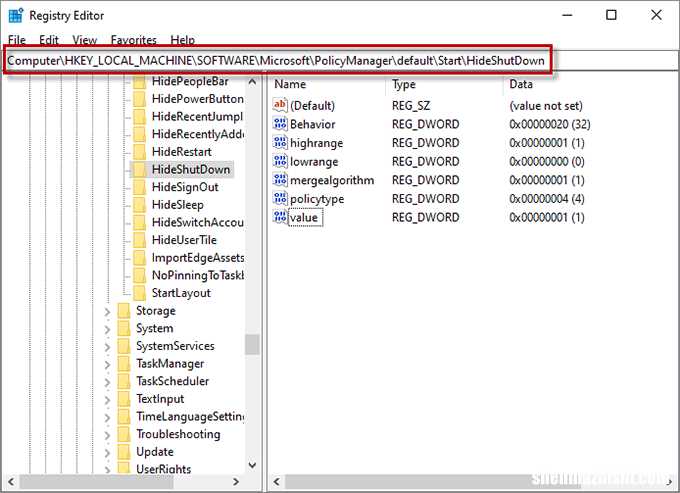
Task: Click the HideSignOut folder icon
Action: [140, 187]
